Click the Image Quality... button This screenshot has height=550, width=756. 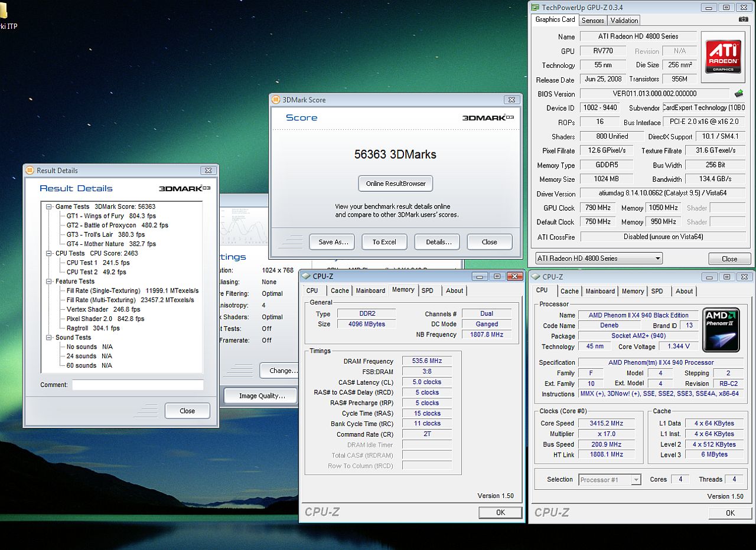click(260, 395)
